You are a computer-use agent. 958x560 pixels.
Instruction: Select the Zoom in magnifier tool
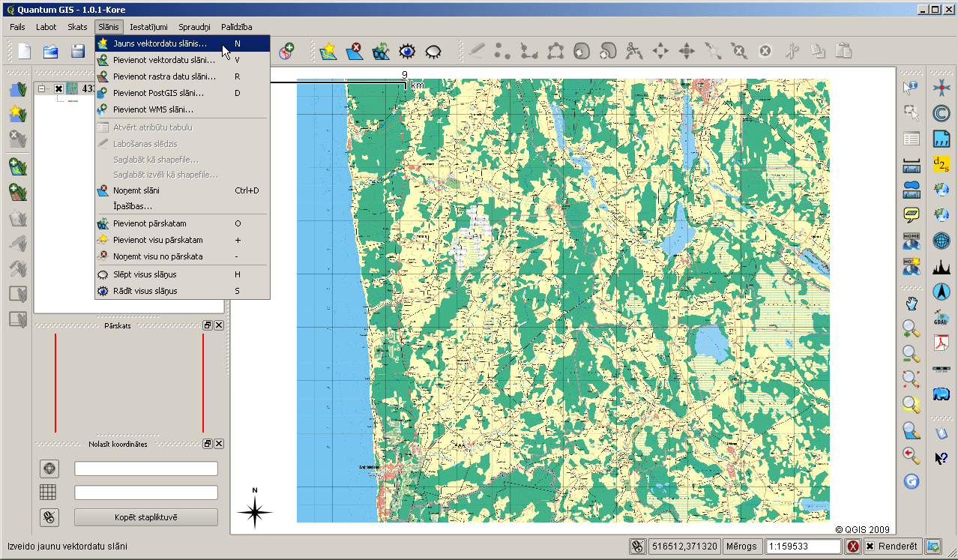coord(911,328)
